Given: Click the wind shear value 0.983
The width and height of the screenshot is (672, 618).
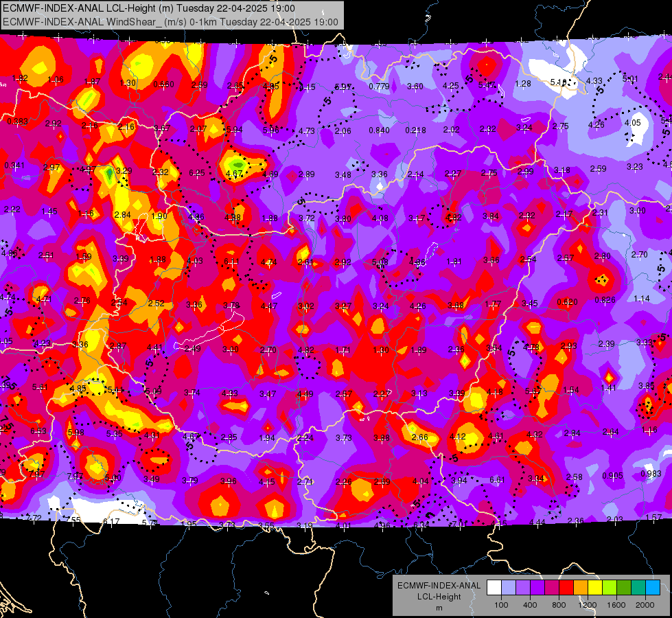Looking at the screenshot, I should click(651, 474).
